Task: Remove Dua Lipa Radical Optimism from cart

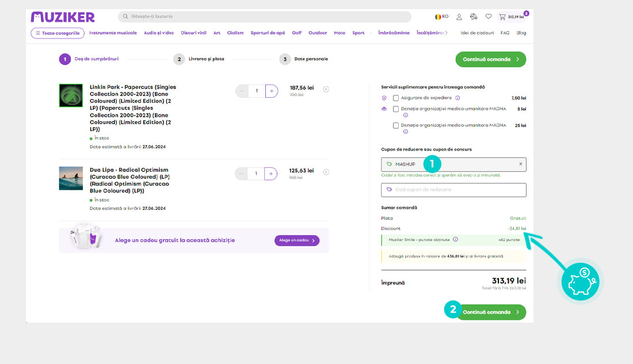Action: [x=326, y=172]
